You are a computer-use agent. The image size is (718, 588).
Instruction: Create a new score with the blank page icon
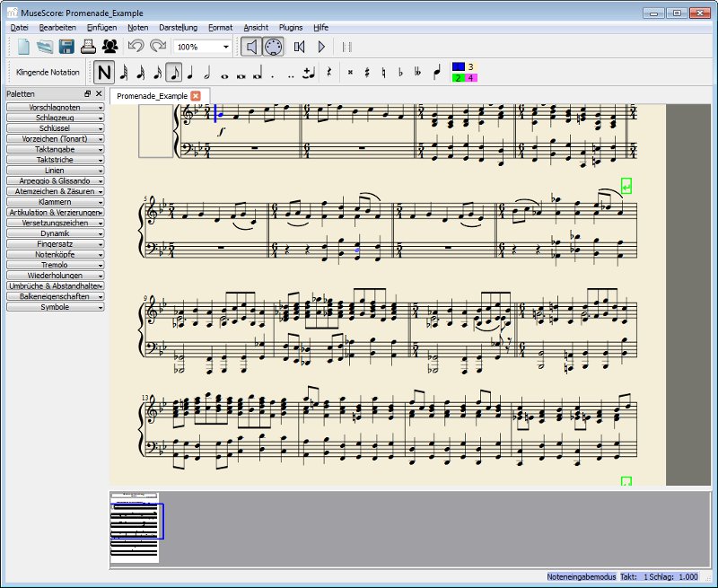pyautogui.click(x=23, y=47)
